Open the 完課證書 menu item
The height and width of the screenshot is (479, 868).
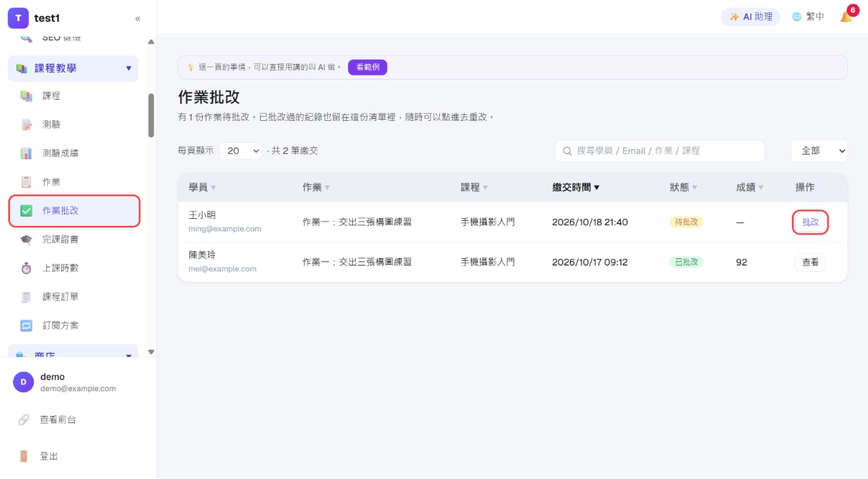point(73,240)
